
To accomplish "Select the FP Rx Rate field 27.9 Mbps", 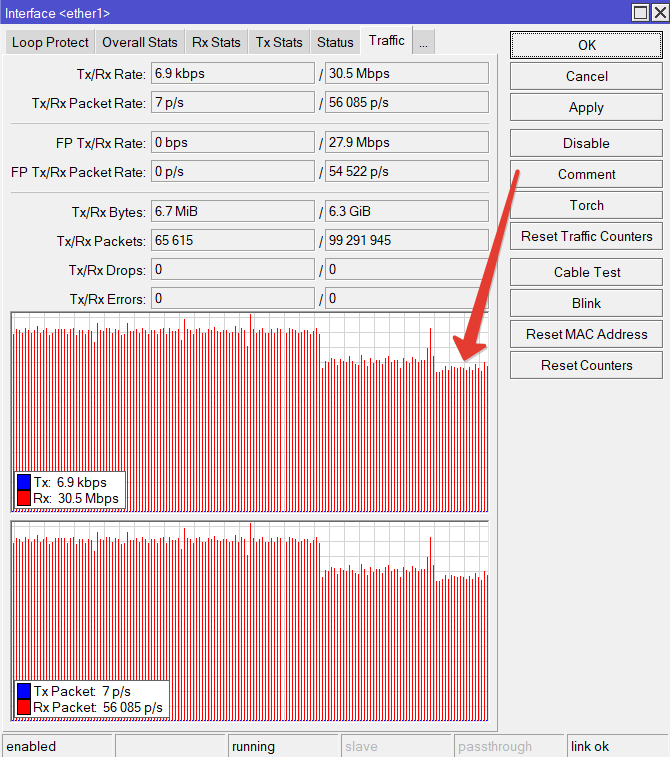I will (x=406, y=142).
